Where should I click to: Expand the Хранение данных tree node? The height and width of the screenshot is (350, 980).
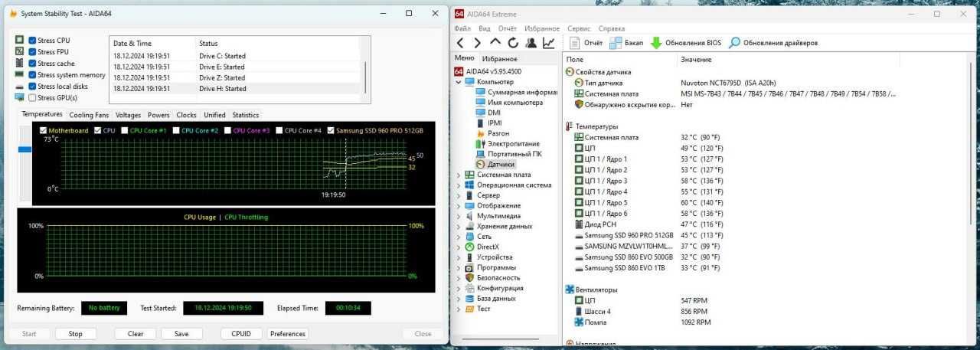[x=459, y=226]
